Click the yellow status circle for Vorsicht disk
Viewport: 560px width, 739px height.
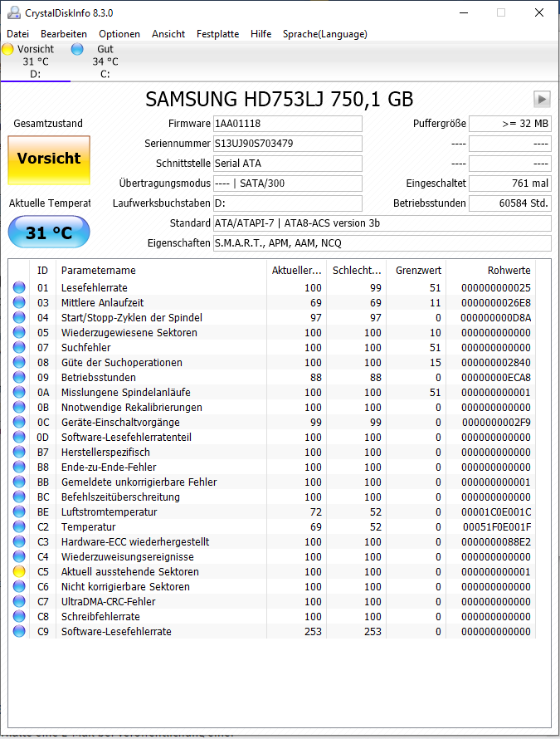[7, 49]
